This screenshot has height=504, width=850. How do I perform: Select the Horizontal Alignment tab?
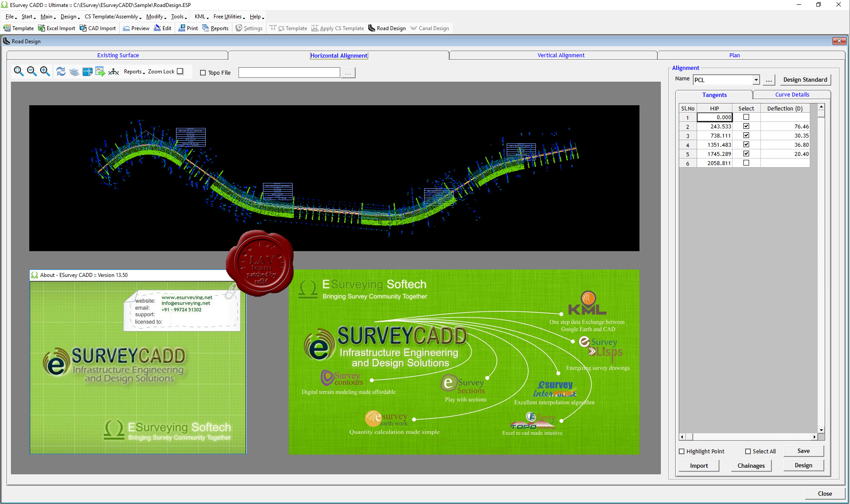(339, 55)
